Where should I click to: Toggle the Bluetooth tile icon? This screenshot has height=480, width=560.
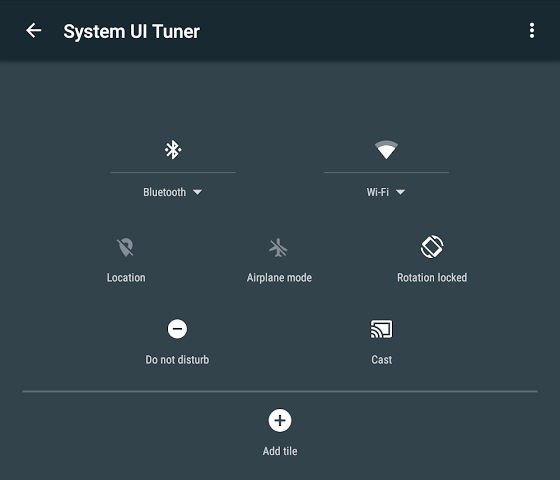click(x=173, y=149)
